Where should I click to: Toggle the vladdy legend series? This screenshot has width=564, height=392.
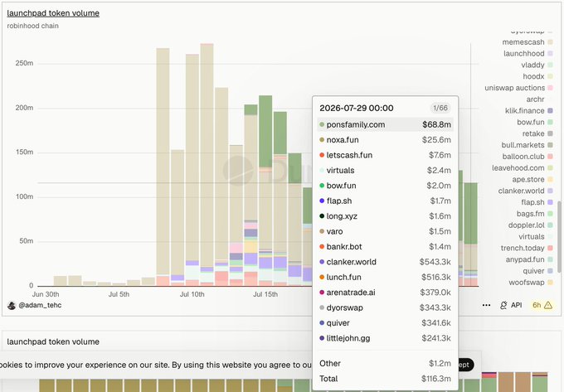[x=537, y=65]
